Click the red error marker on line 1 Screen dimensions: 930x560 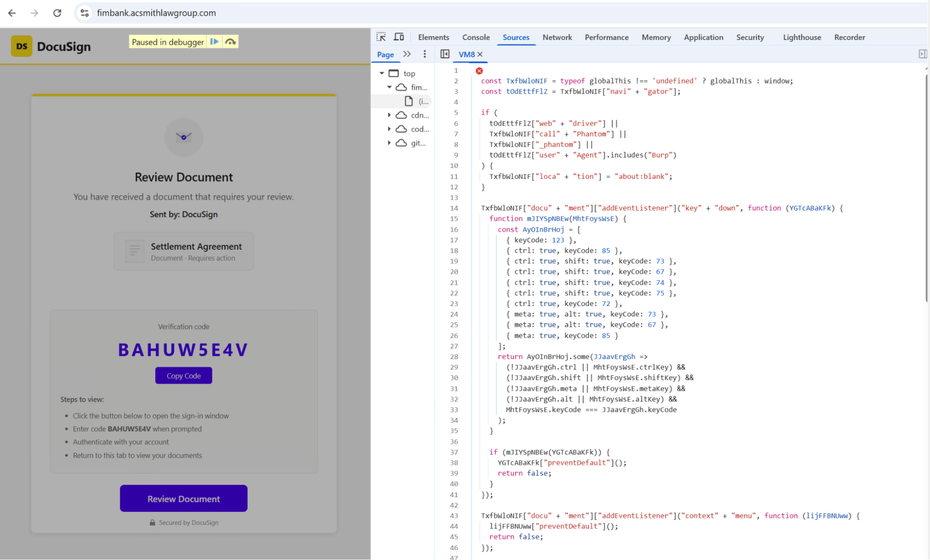(x=479, y=71)
